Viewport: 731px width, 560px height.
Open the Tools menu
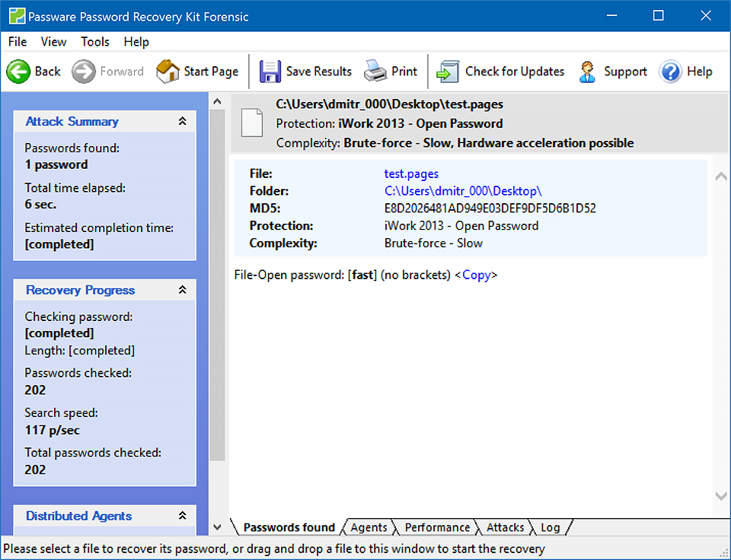[x=95, y=42]
